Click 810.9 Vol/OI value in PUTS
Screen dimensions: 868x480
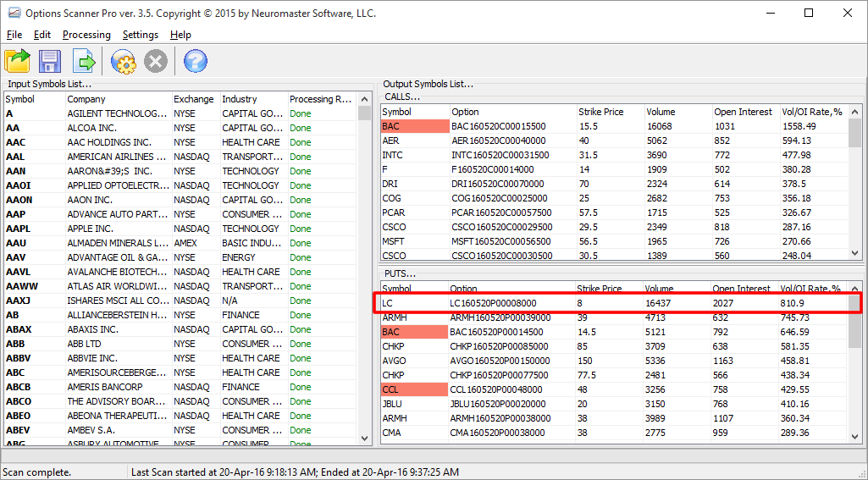[792, 303]
